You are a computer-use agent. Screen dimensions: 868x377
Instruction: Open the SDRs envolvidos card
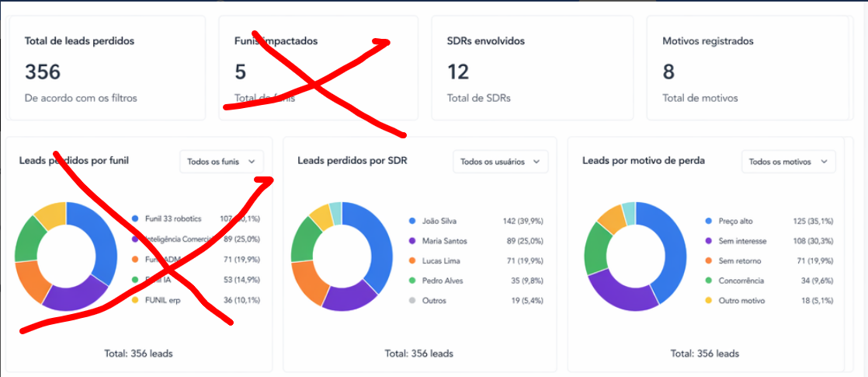[532, 68]
